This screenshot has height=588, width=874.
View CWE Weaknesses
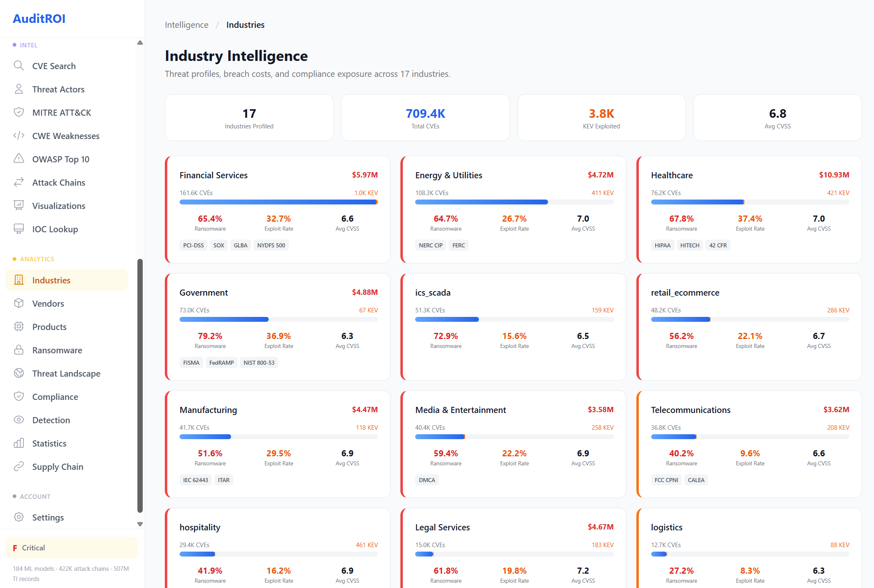pyautogui.click(x=65, y=136)
